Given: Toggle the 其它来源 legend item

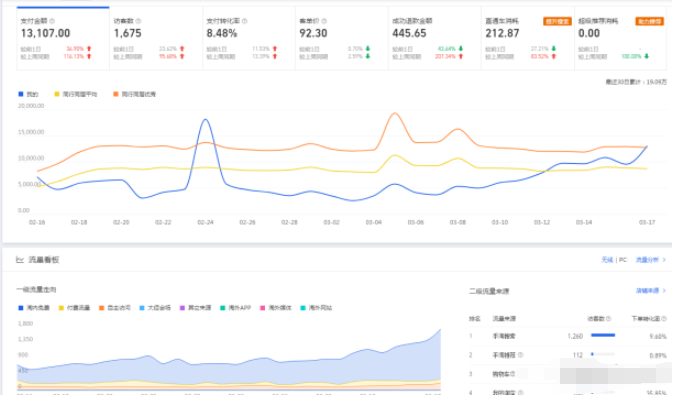Looking at the screenshot, I should point(195,308).
